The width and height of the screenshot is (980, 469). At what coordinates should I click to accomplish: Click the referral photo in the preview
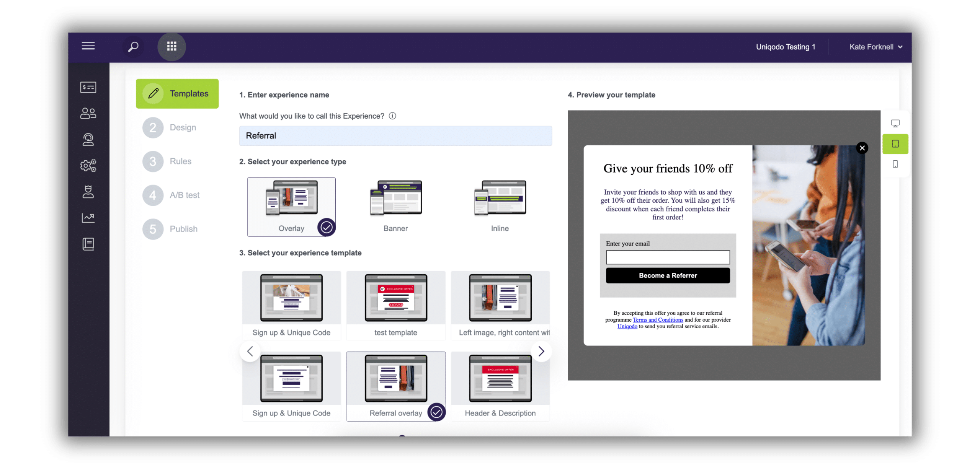808,245
